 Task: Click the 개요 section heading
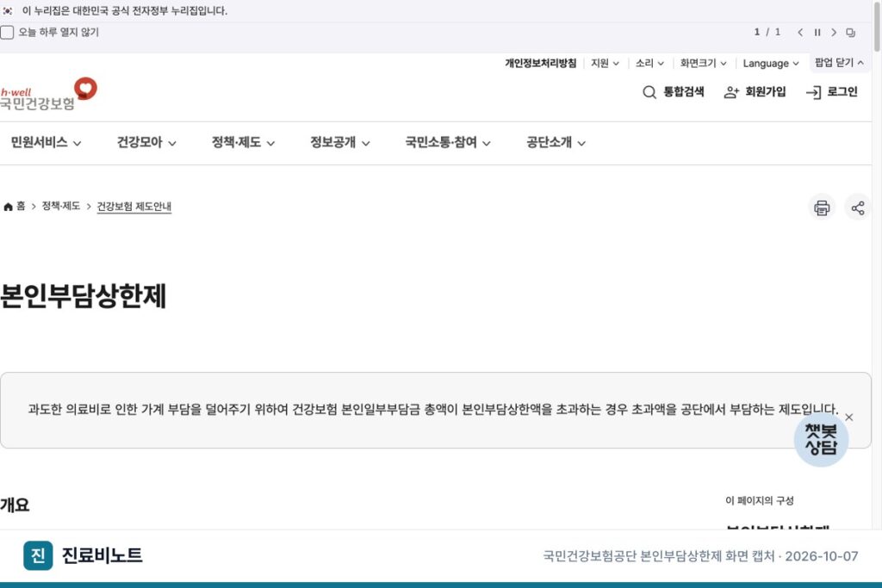point(15,504)
